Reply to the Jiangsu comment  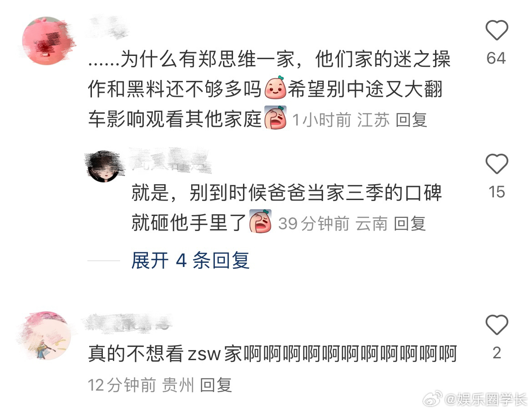click(x=411, y=120)
